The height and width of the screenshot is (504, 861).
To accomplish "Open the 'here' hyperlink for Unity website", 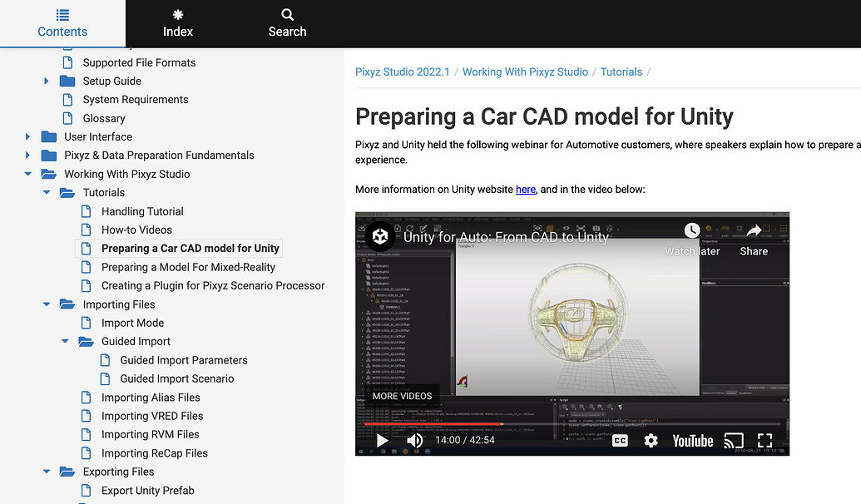I will point(525,189).
